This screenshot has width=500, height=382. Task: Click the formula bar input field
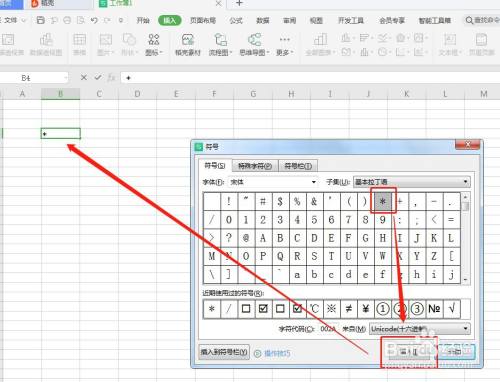310,78
